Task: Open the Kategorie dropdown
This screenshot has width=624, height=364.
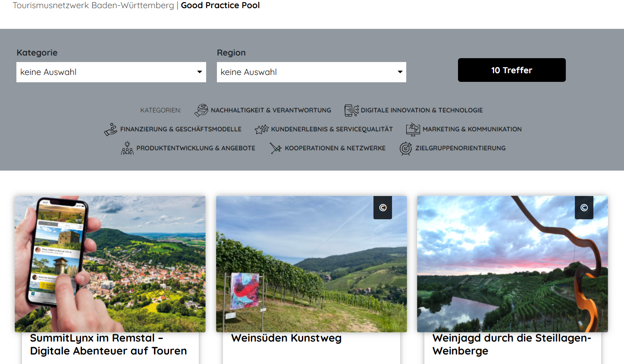Action: coord(111,72)
